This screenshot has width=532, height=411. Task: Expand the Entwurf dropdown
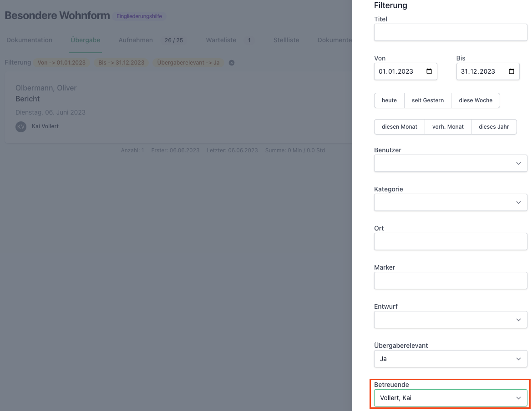451,320
